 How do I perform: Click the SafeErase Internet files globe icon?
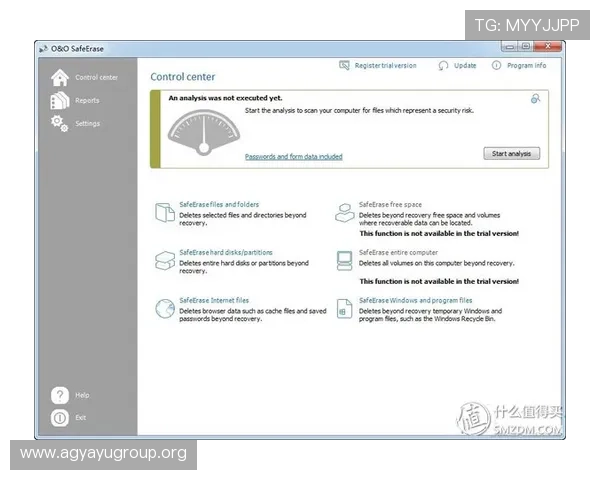(x=165, y=309)
